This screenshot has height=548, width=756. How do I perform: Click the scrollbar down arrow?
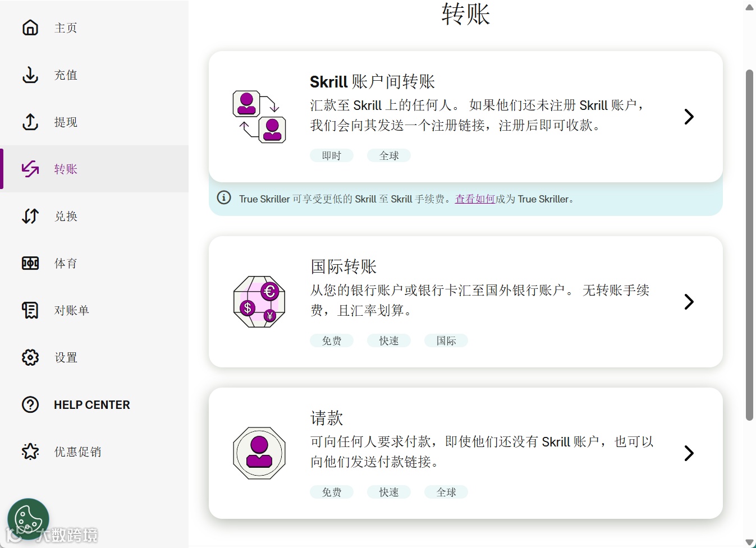point(749,541)
